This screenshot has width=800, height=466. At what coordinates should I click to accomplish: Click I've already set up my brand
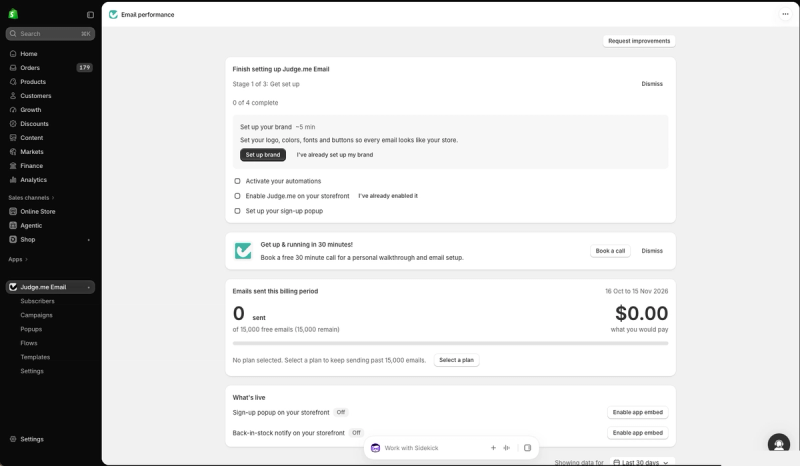335,155
